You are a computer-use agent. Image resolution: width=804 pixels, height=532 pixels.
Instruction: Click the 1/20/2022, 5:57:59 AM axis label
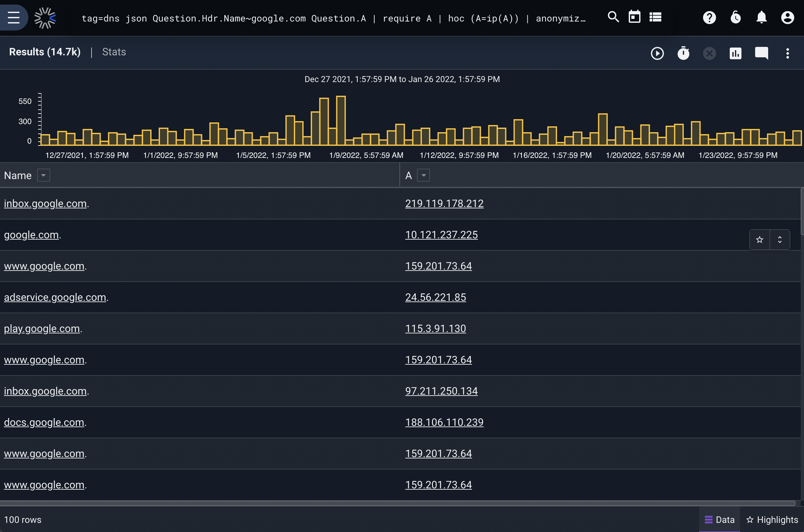point(645,155)
